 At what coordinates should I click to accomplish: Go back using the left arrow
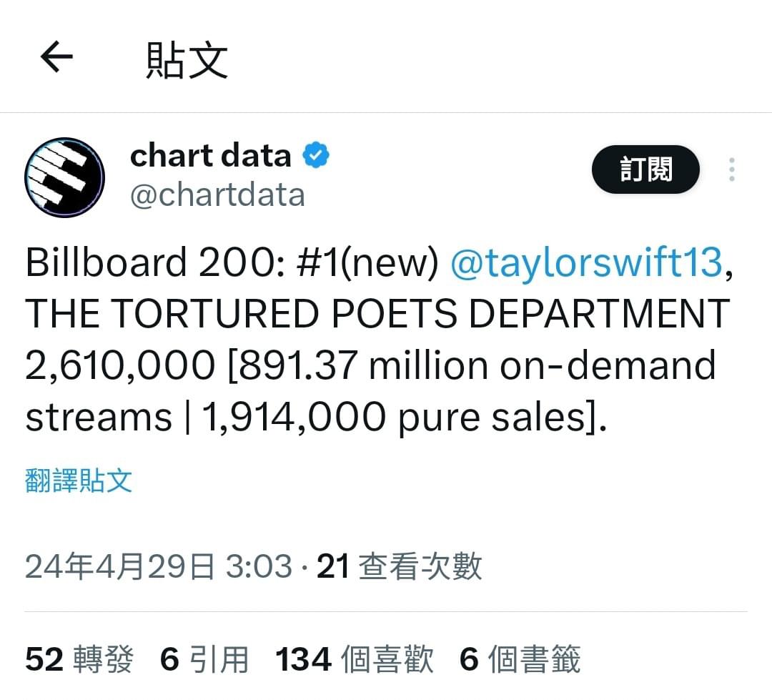(x=56, y=57)
